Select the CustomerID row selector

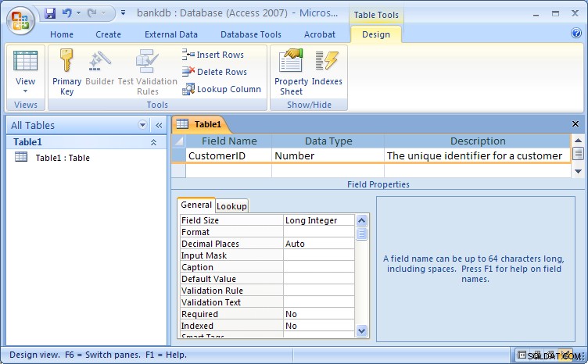pyautogui.click(x=179, y=155)
